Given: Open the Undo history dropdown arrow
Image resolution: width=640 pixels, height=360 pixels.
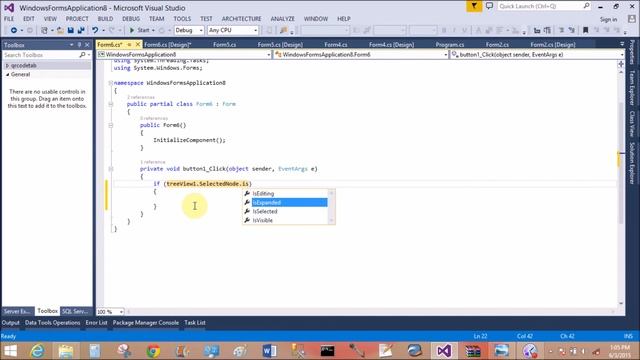Looking at the screenshot, I should pyautogui.click(x=103, y=31).
